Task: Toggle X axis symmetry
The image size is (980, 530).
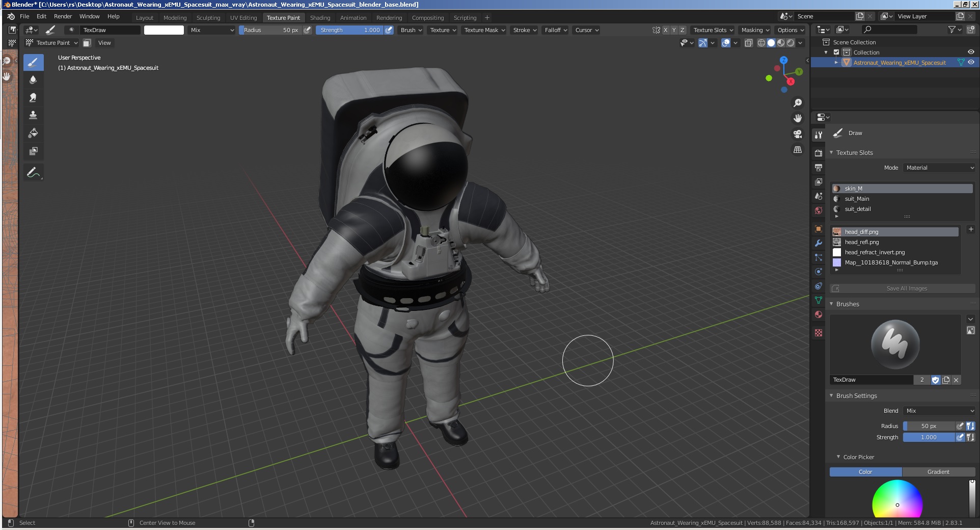Action: (x=665, y=30)
